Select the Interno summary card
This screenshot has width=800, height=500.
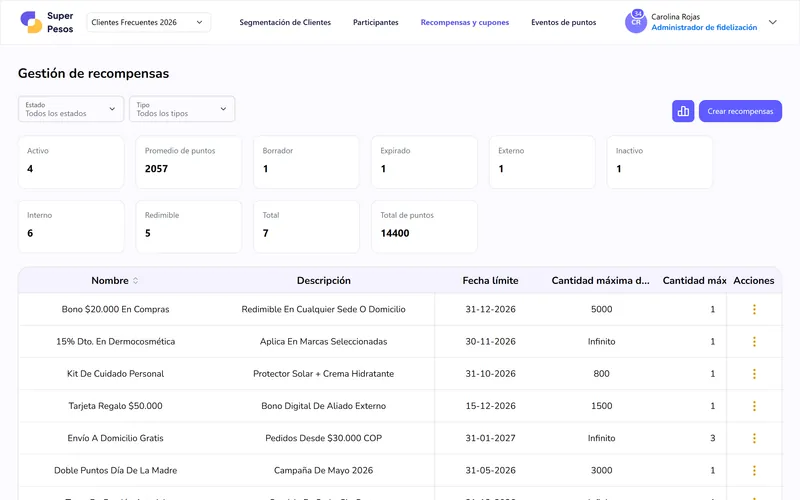71,227
